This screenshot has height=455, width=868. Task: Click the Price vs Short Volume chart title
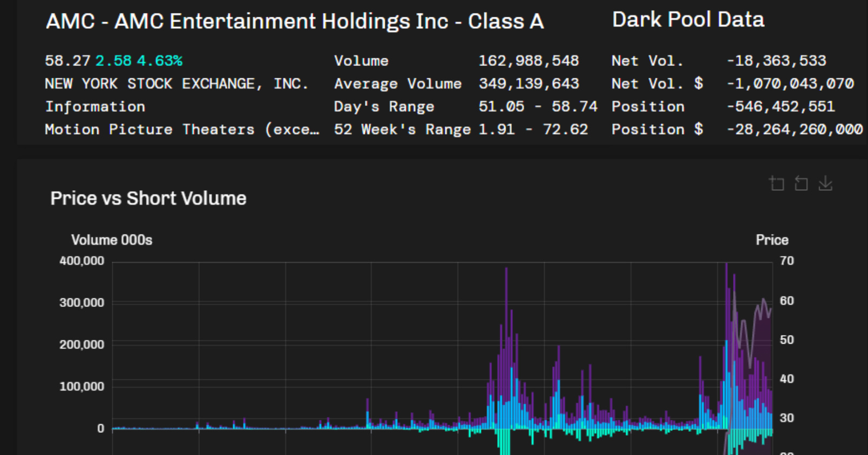[148, 198]
